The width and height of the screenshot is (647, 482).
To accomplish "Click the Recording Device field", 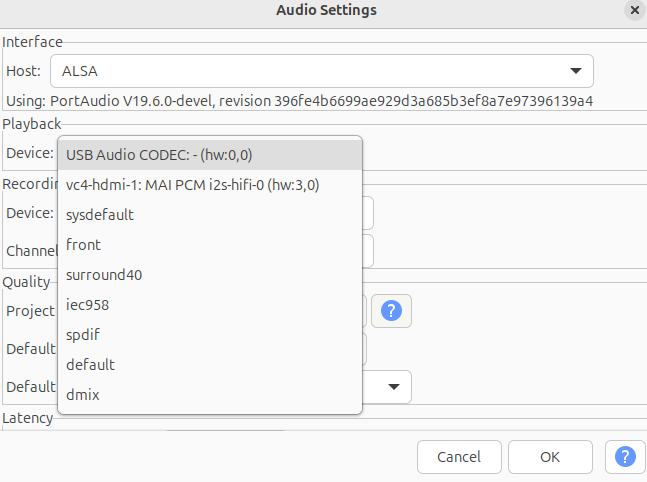I will click(x=368, y=213).
